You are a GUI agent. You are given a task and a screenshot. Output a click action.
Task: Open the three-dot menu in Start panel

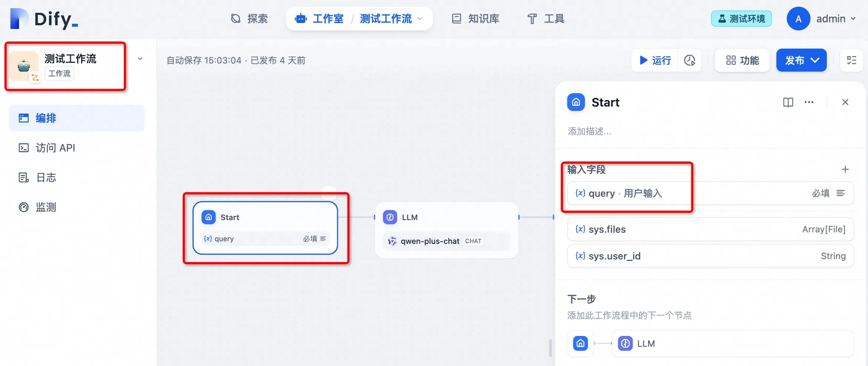[x=809, y=102]
